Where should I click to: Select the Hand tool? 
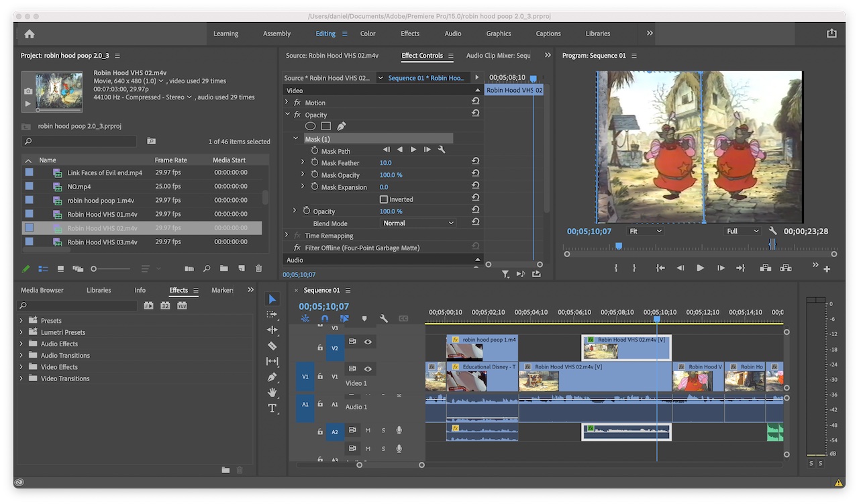(272, 393)
